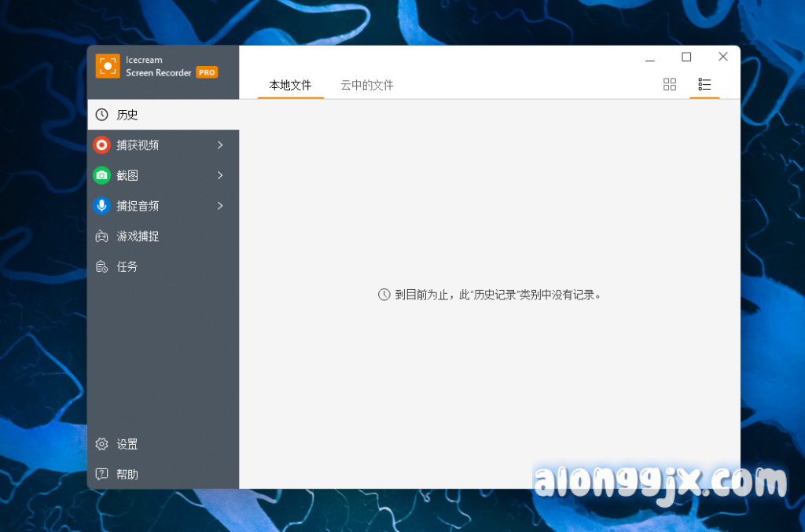
Task: Select the red 捕获视频 record icon
Action: point(101,145)
